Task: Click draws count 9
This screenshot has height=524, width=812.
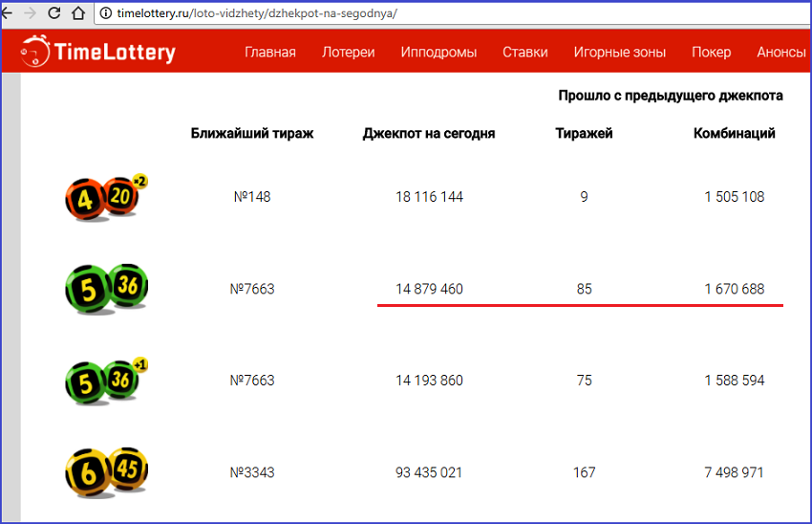Action: (584, 197)
